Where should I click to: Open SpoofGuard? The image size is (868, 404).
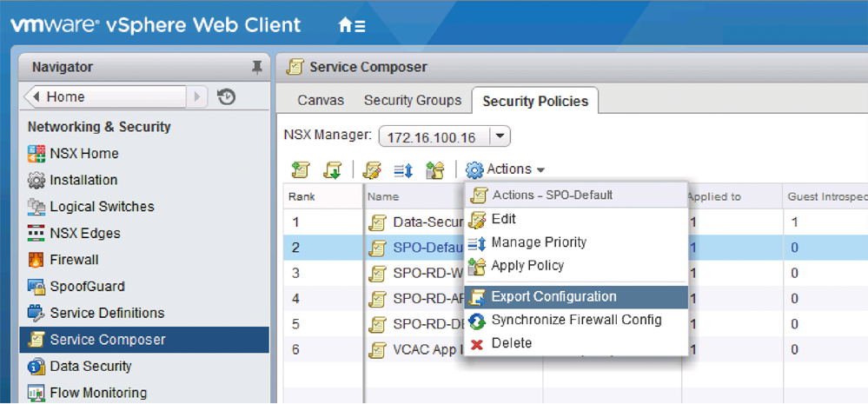(76, 286)
